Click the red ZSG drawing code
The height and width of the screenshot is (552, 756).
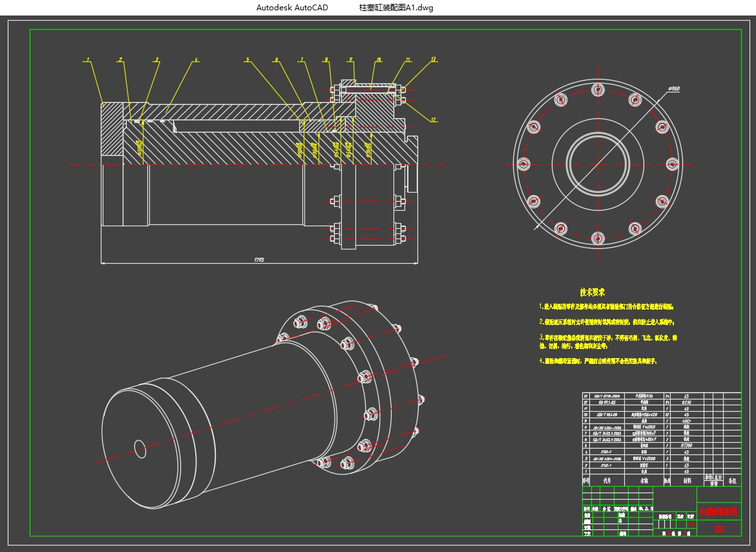719,530
